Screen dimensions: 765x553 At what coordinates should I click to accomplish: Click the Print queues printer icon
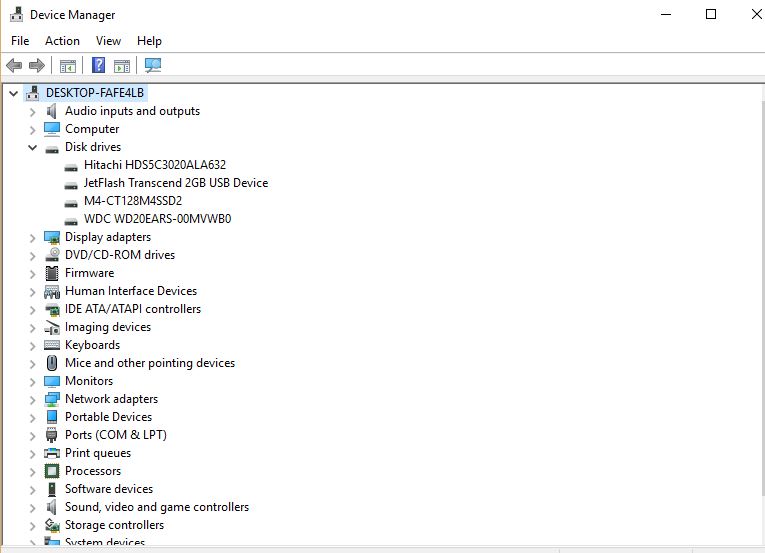point(52,453)
